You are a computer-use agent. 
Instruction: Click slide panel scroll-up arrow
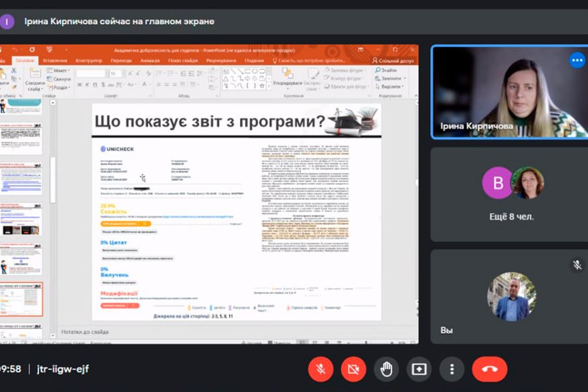tap(53, 103)
